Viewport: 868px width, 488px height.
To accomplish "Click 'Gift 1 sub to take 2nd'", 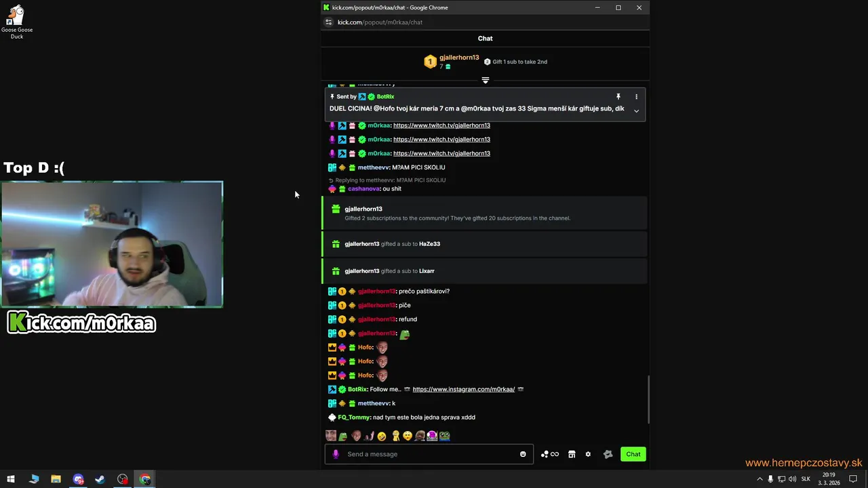I will [519, 62].
